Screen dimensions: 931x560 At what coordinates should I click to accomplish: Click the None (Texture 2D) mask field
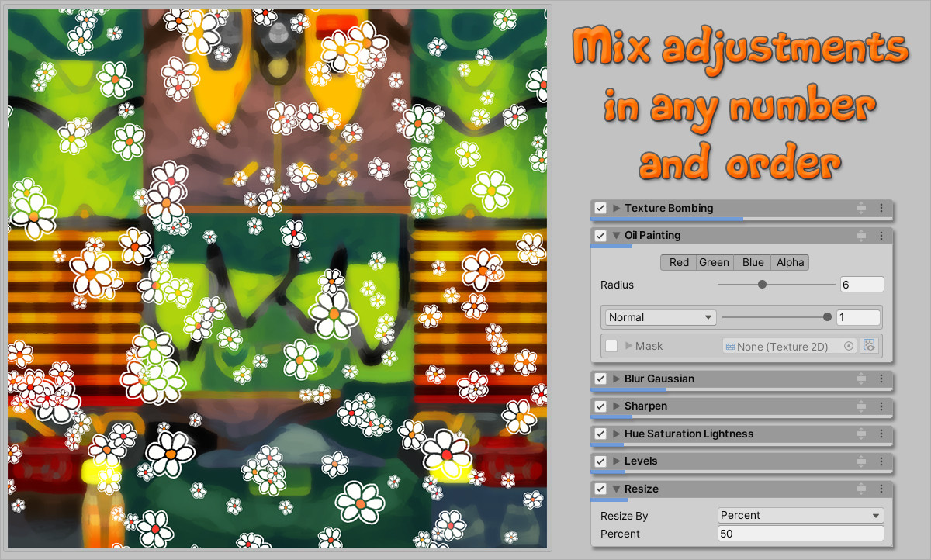click(790, 346)
